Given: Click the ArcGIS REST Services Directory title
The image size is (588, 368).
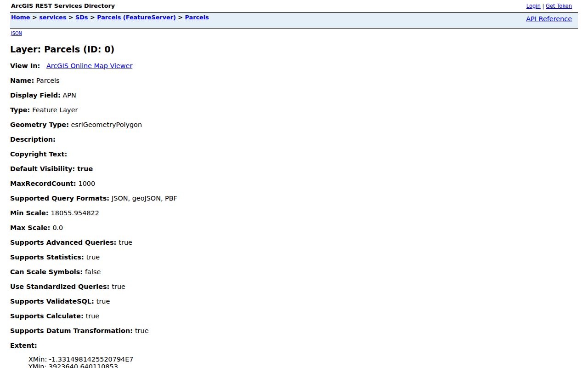Looking at the screenshot, I should (x=63, y=6).
